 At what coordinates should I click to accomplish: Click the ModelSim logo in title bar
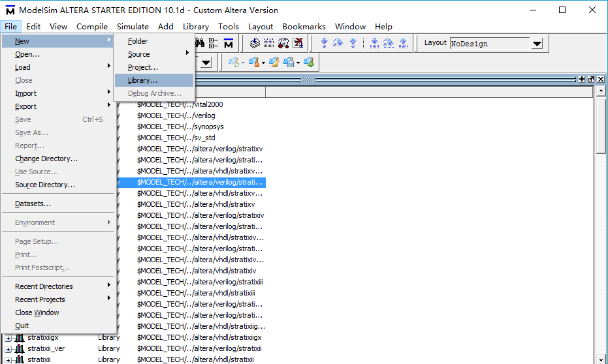10,10
